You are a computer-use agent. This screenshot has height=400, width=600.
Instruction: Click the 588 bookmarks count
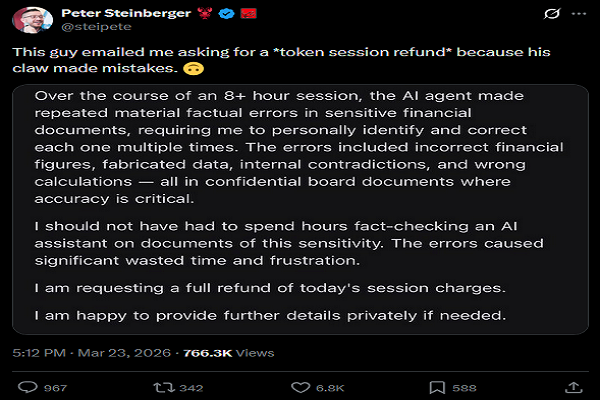(464, 388)
